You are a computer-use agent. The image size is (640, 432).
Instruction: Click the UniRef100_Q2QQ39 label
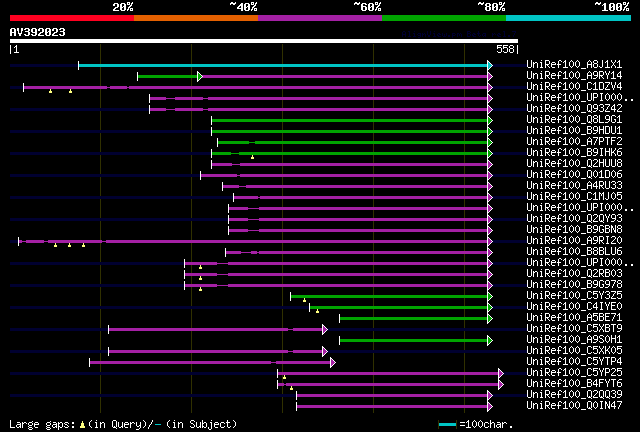(574, 395)
